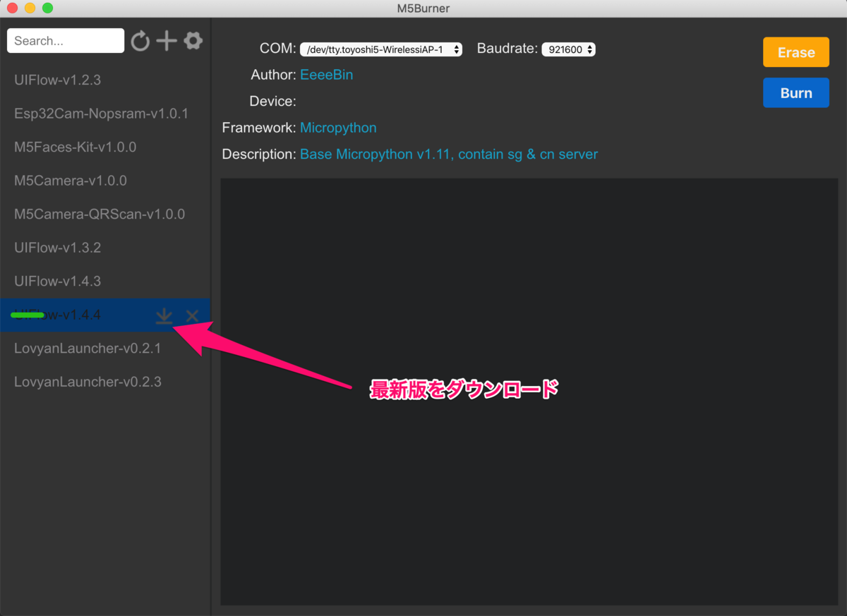Click the refresh firmware list icon
847x616 pixels.
[x=140, y=41]
